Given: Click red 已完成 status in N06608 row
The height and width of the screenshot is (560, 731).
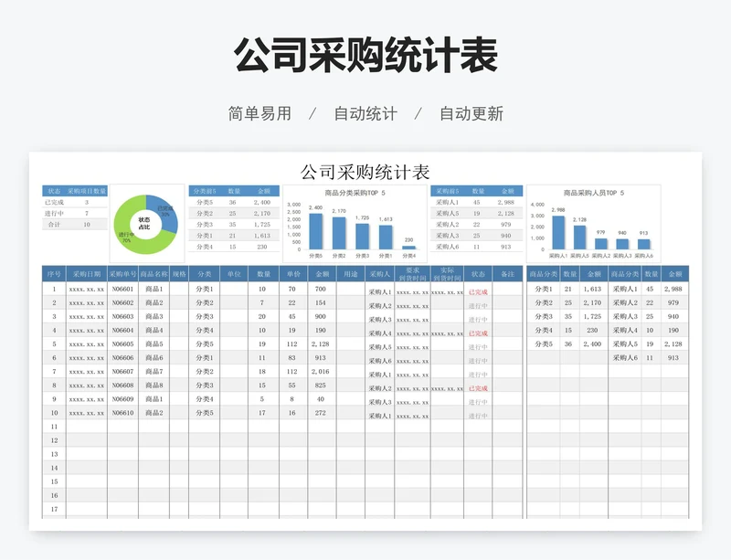Looking at the screenshot, I should click(x=478, y=388).
